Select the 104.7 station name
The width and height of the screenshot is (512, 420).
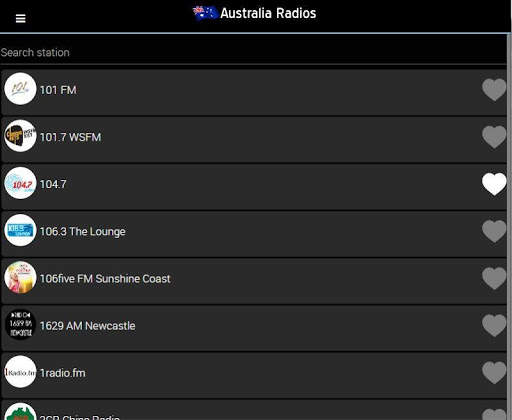point(53,184)
